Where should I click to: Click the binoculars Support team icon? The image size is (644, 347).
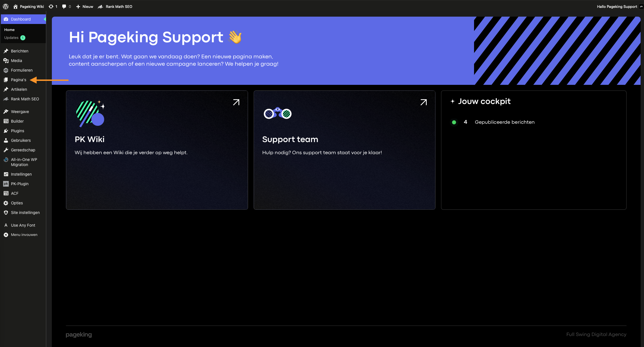[x=278, y=113]
